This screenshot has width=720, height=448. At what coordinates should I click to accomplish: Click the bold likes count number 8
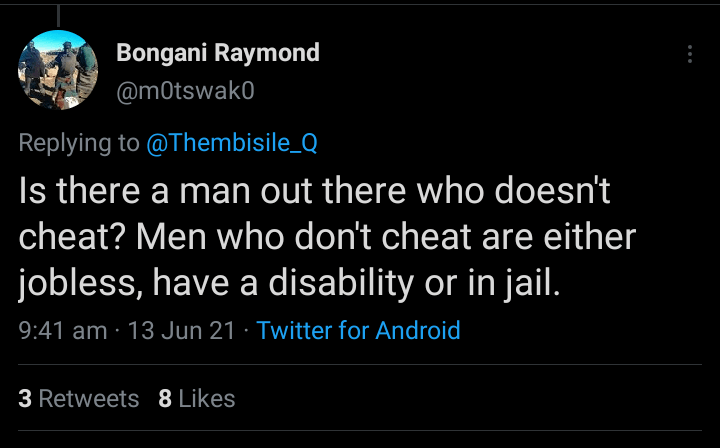tap(165, 398)
